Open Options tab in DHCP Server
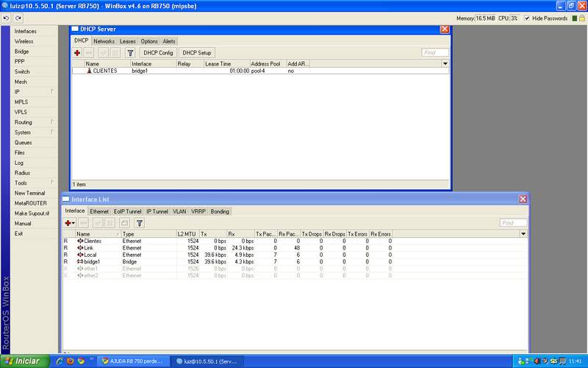The height and width of the screenshot is (368, 588). 149,41
